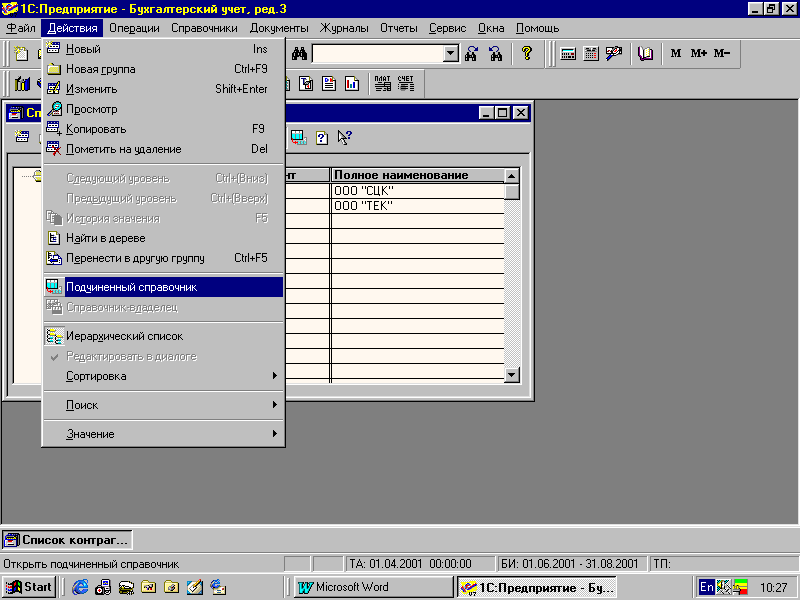Expand the Поиск submenu
800x600 pixels.
tap(163, 405)
